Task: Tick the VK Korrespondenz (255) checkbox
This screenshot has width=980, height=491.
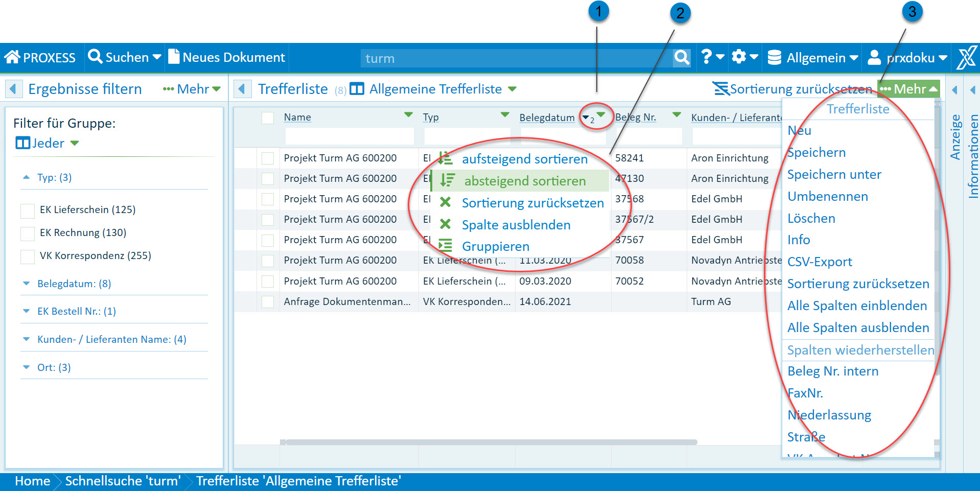Action: tap(28, 256)
